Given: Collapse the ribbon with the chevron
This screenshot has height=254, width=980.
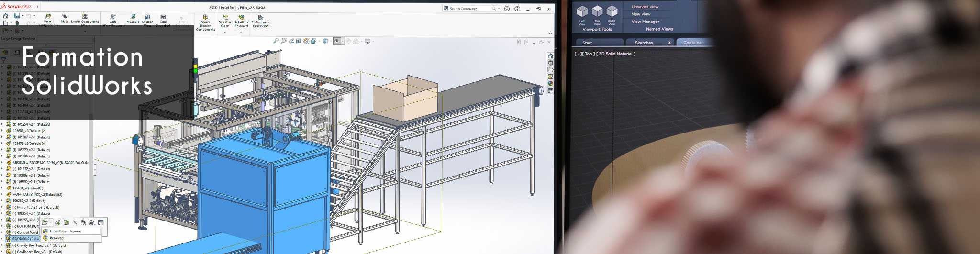Looking at the screenshot, I should 550,33.
